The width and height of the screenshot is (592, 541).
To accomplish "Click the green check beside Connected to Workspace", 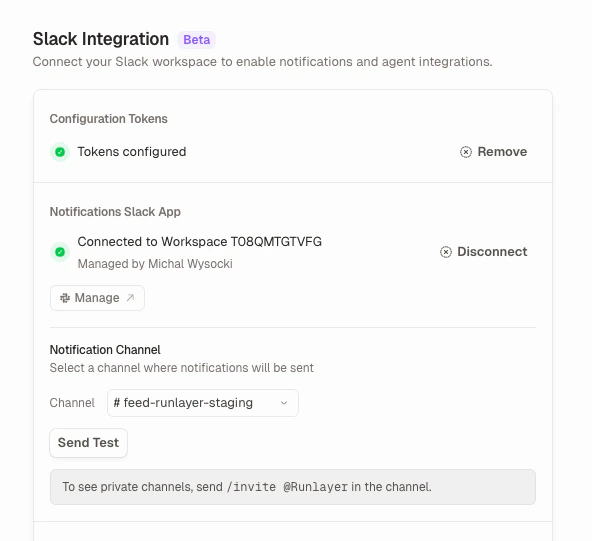I will click(60, 252).
